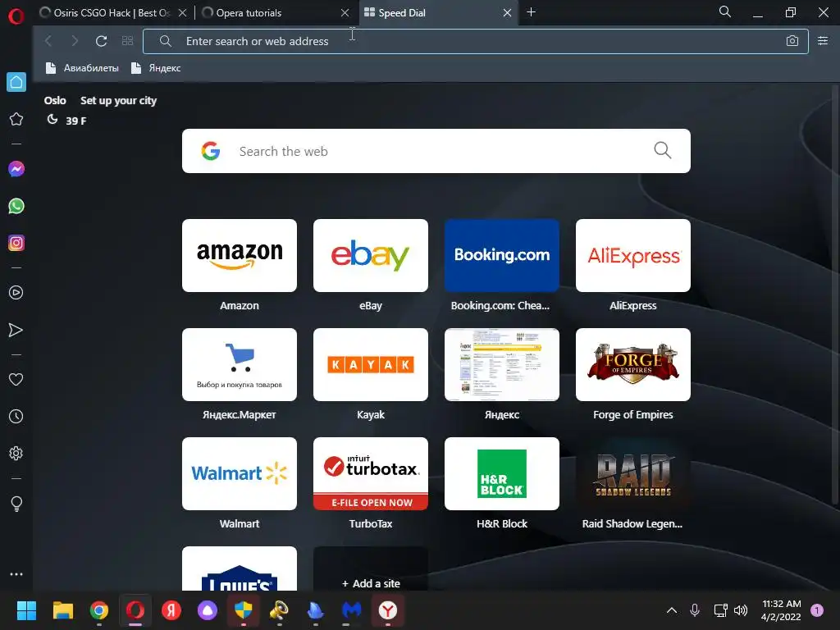Focus the Search the web field
This screenshot has height=630, width=840.
coord(436,151)
